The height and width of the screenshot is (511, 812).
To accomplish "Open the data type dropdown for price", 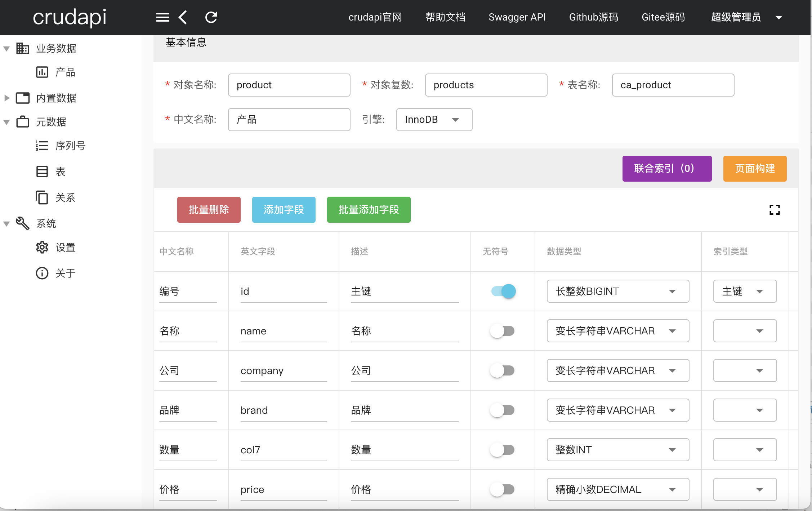I will point(617,489).
